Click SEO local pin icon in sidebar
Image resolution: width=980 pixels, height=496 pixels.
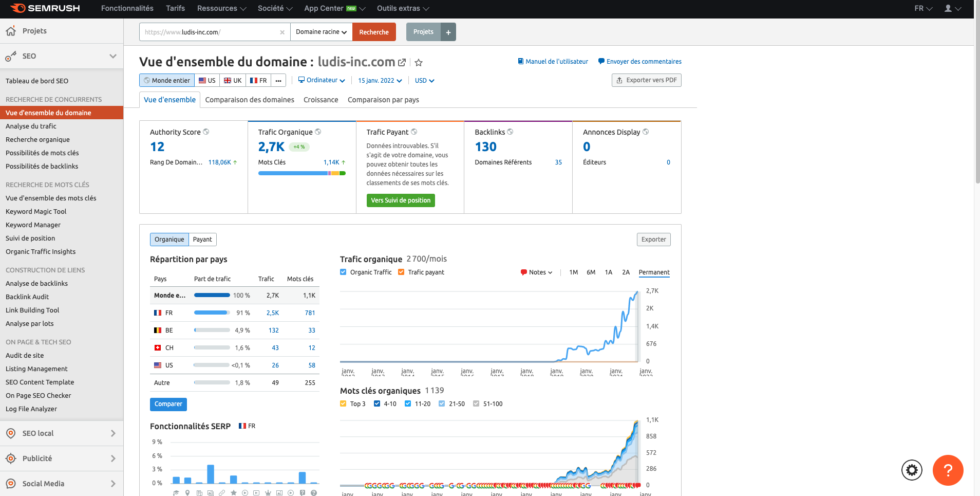(11, 433)
